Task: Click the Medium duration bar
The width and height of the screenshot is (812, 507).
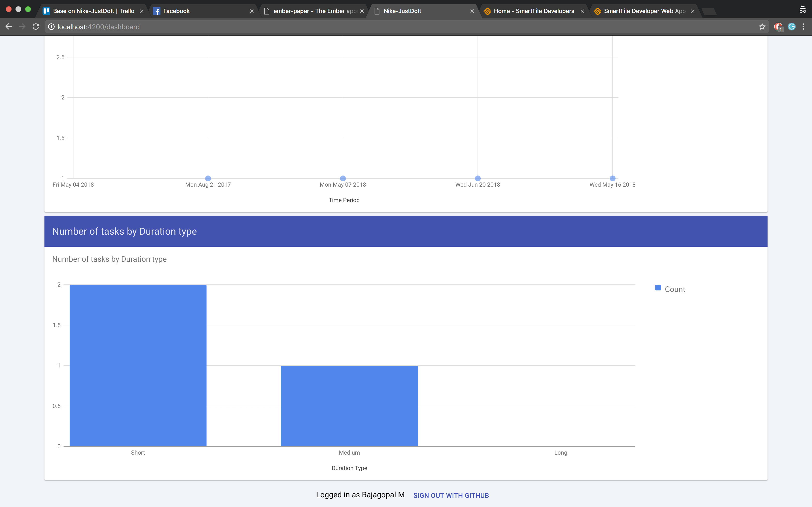Action: (x=349, y=406)
